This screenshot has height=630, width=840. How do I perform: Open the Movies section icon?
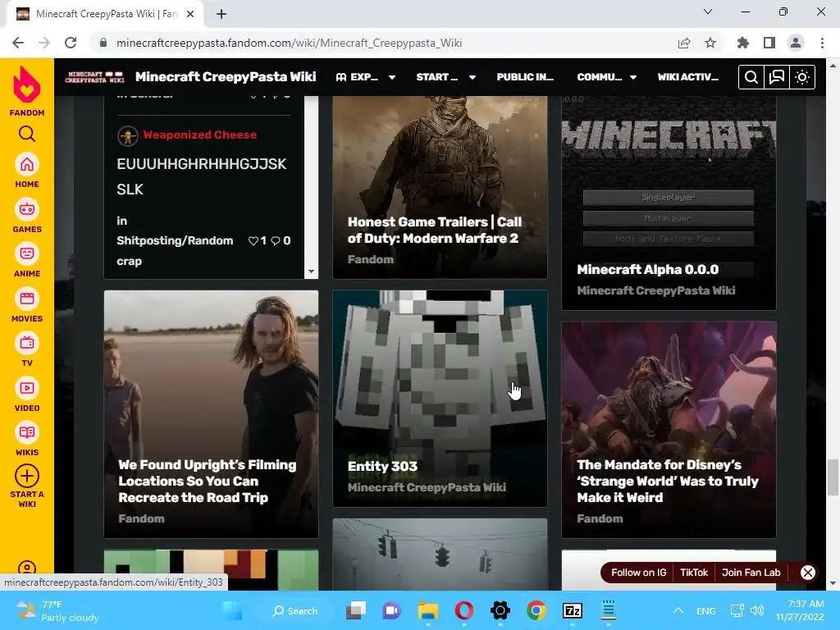tap(27, 299)
